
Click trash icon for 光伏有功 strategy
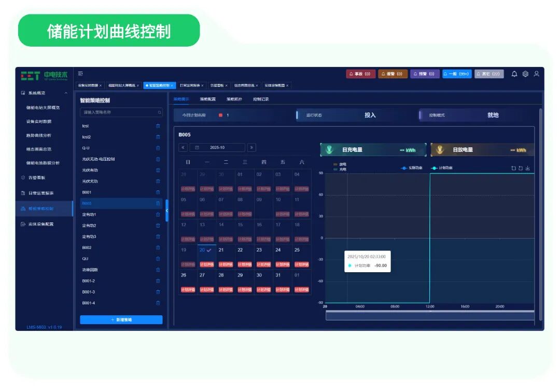(158, 170)
